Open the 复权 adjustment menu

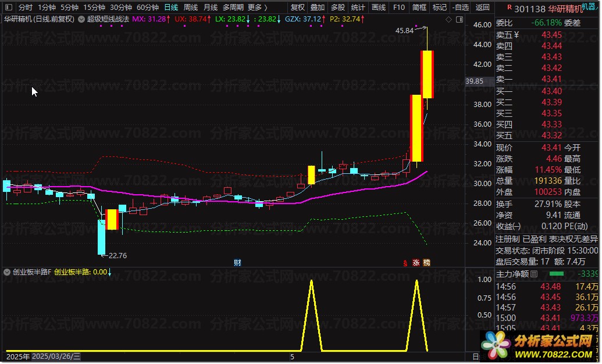click(x=298, y=8)
